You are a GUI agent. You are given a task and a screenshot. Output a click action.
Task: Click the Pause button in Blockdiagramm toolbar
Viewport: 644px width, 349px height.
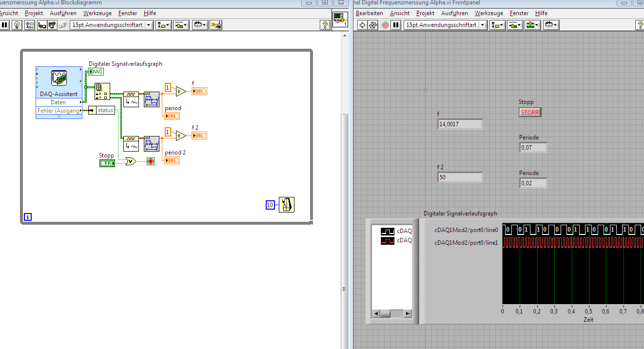click(4, 25)
